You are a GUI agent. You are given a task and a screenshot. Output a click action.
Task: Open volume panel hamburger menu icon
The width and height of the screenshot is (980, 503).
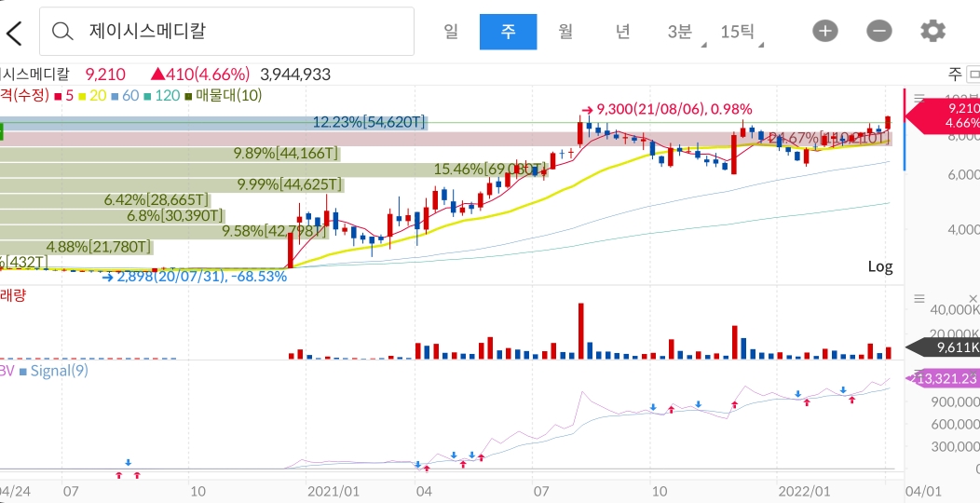tap(919, 299)
